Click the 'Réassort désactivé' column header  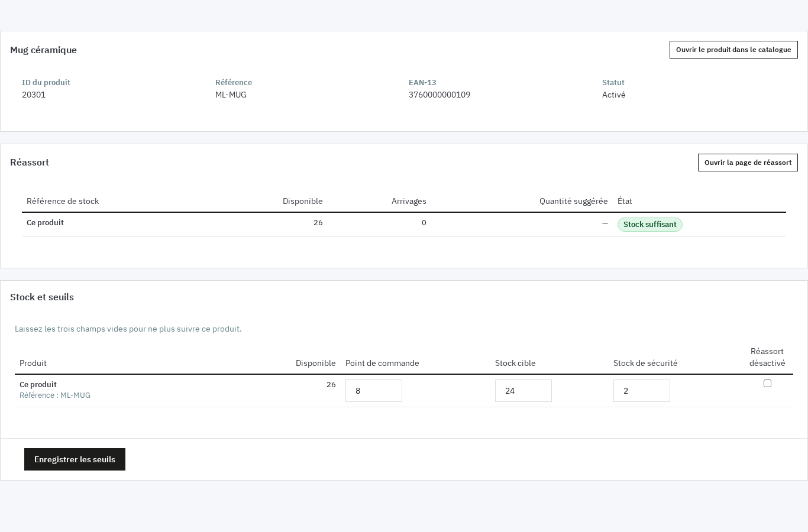[767, 357]
